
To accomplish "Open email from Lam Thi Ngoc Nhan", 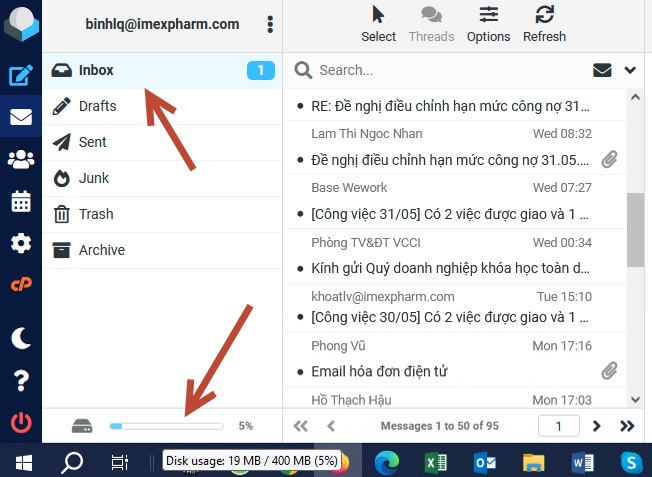I will coord(455,148).
